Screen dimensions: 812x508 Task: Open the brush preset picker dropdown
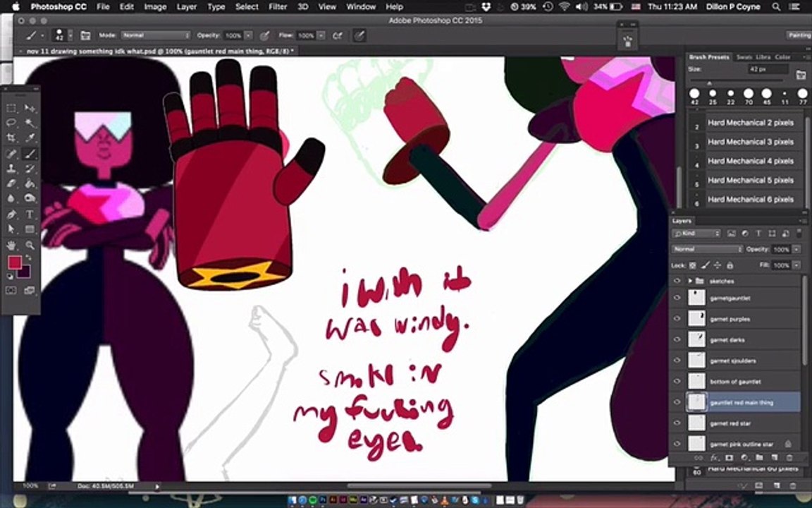[x=70, y=35]
